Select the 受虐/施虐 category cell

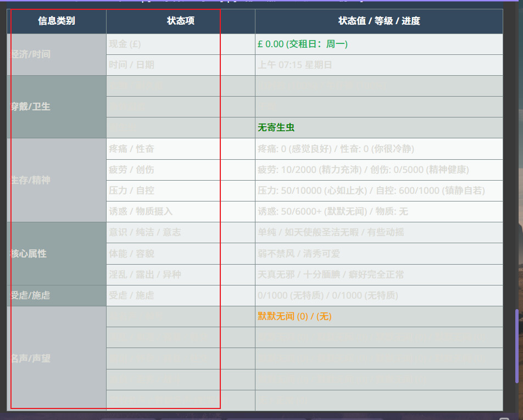point(57,296)
